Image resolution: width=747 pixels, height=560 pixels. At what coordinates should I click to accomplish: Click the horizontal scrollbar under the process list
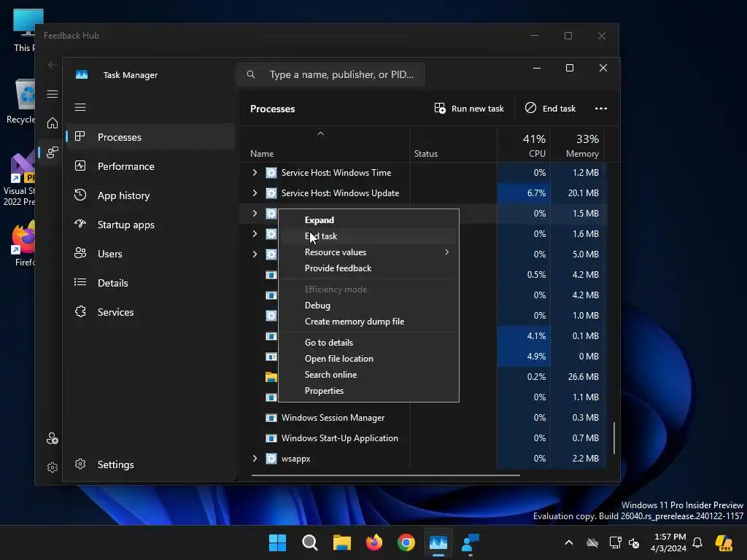tap(385, 475)
